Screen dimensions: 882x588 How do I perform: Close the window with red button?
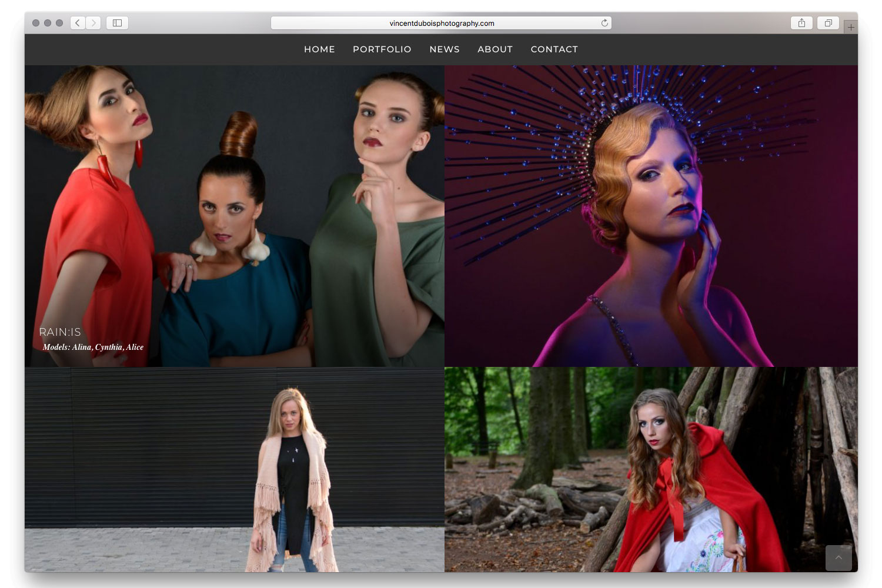(36, 23)
